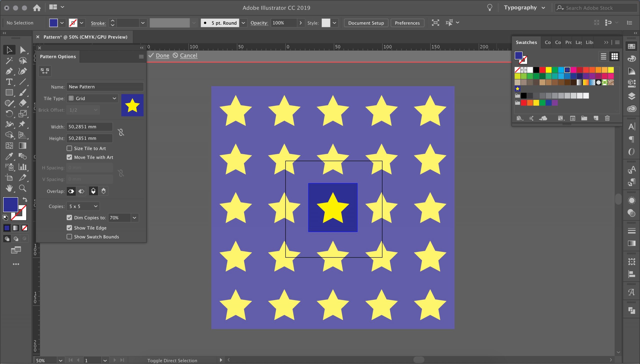Uncheck Move Tile with Art
640x364 pixels.
(69, 157)
